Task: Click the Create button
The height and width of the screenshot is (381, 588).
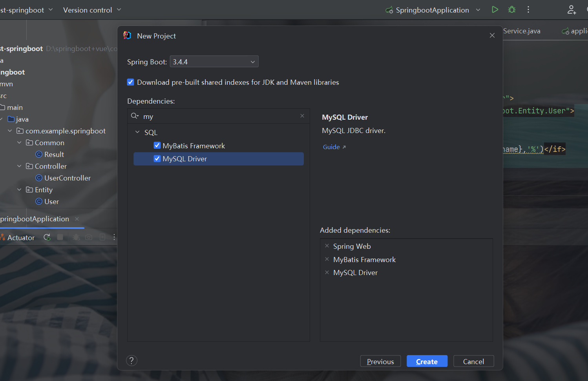Action: pos(427,361)
